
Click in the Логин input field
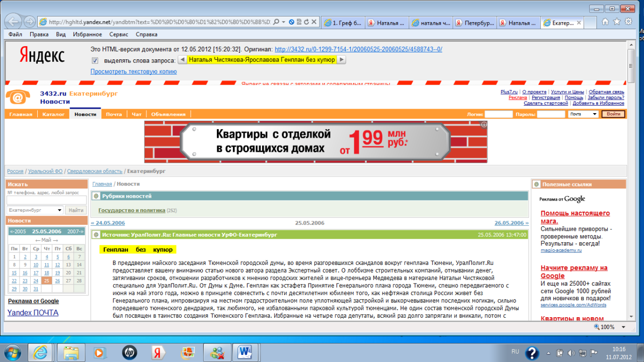(x=498, y=114)
